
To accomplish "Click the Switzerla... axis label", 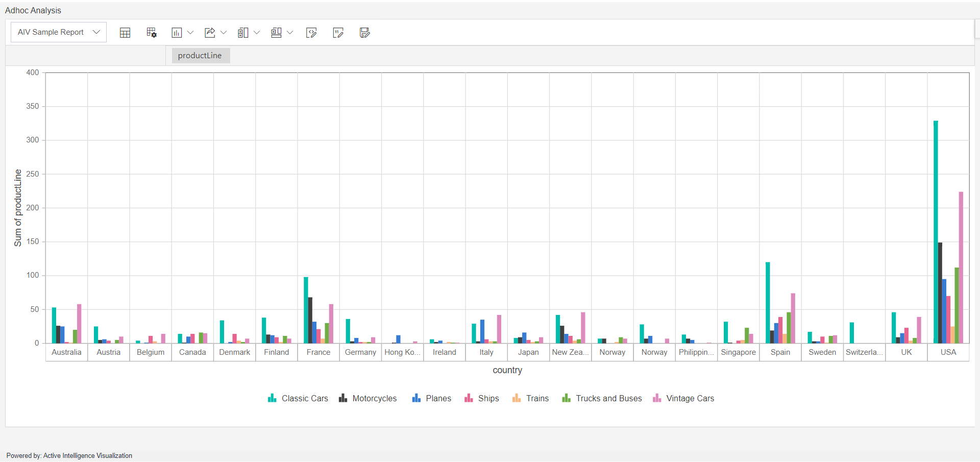I will tap(864, 352).
